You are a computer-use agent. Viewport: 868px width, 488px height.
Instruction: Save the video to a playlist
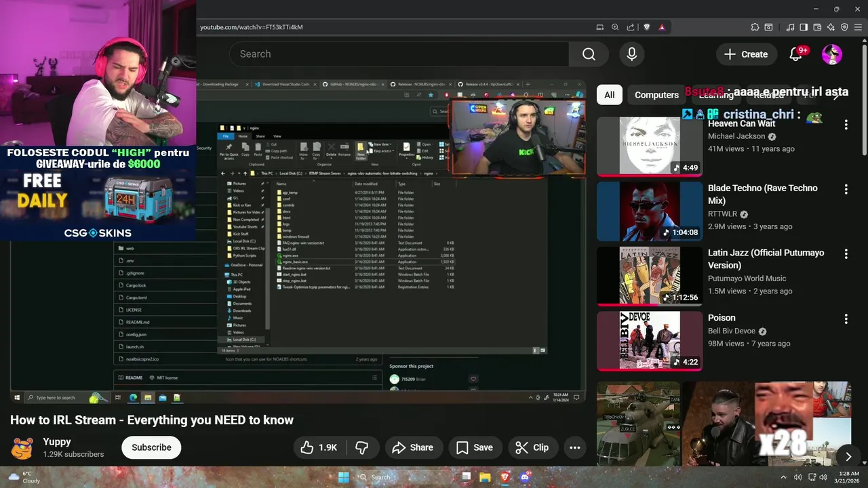point(474,447)
